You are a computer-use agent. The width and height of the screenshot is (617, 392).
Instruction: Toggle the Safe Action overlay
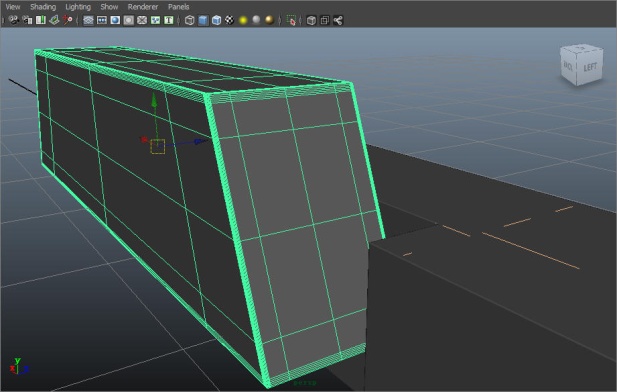[x=155, y=20]
